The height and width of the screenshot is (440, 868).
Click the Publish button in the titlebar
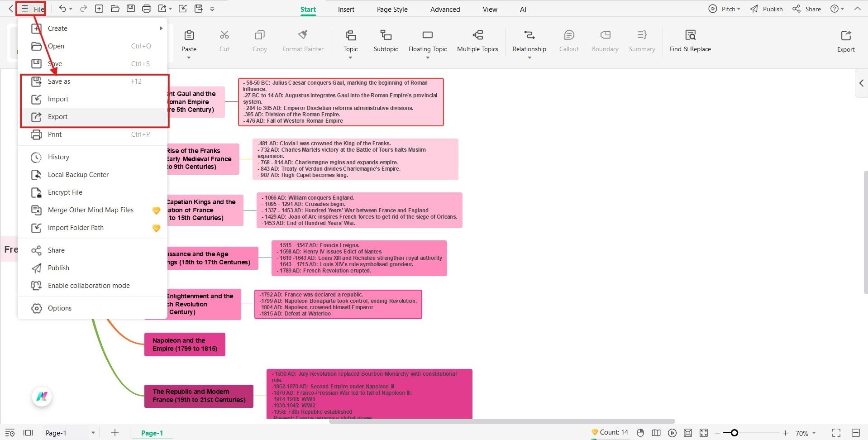click(x=766, y=9)
